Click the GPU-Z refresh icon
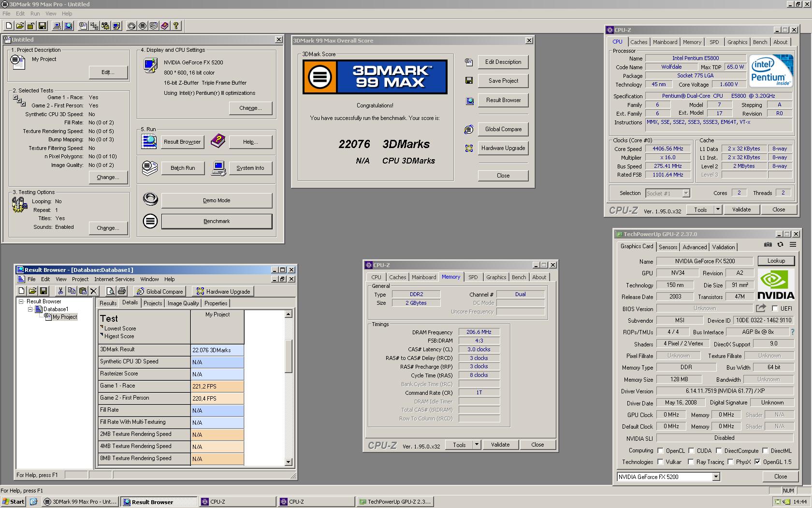812x508 pixels. pos(780,245)
